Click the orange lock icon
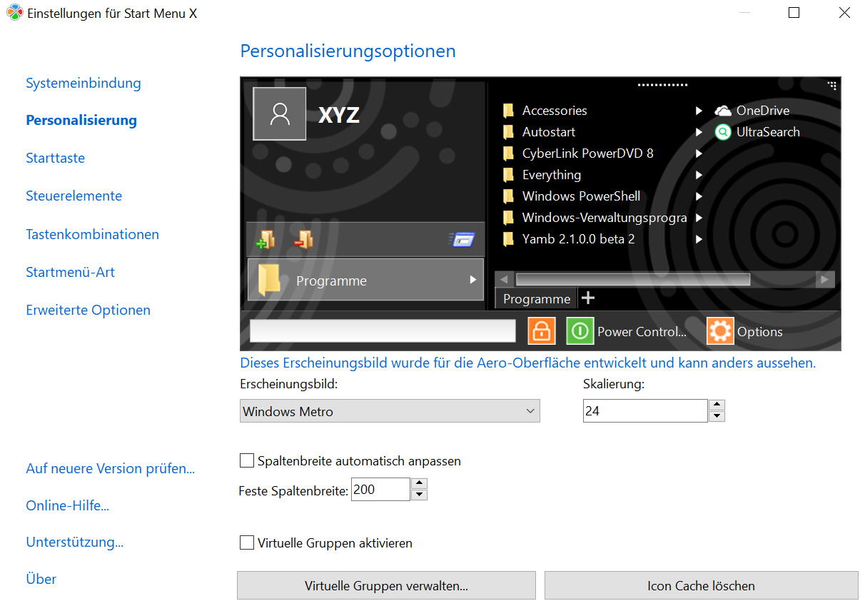 [542, 331]
